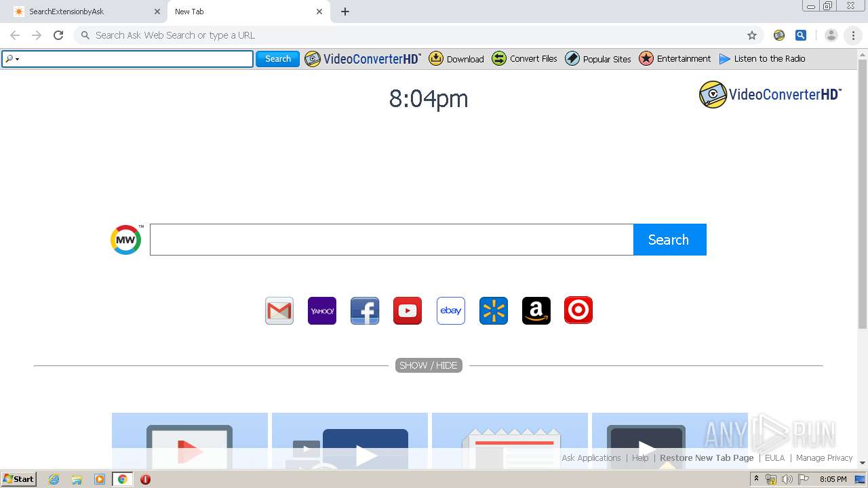Click the taskbar clock showing 8:05 PM
868x488 pixels.
pyautogui.click(x=833, y=479)
